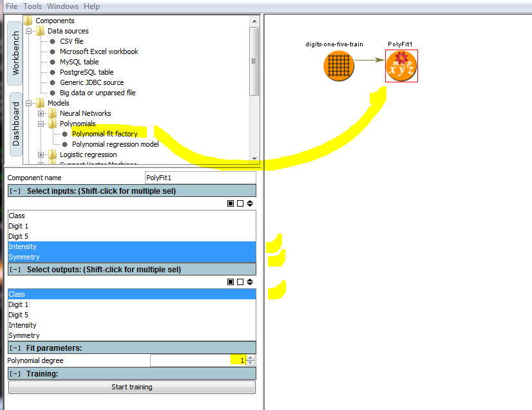This screenshot has width=532, height=410.
Task: Collapse the Select inputs section
Action: tap(15, 191)
